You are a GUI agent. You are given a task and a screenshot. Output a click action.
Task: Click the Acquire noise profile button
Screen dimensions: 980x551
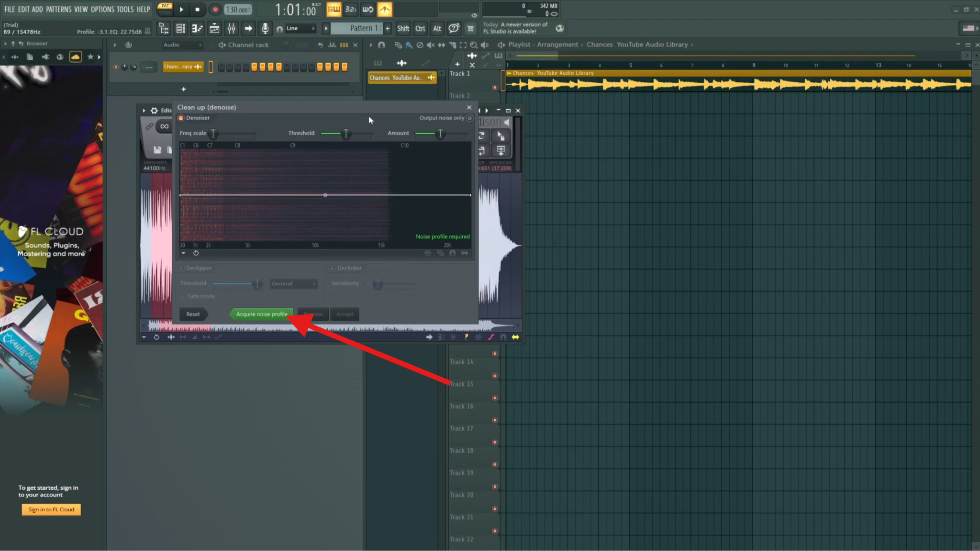[x=261, y=314]
